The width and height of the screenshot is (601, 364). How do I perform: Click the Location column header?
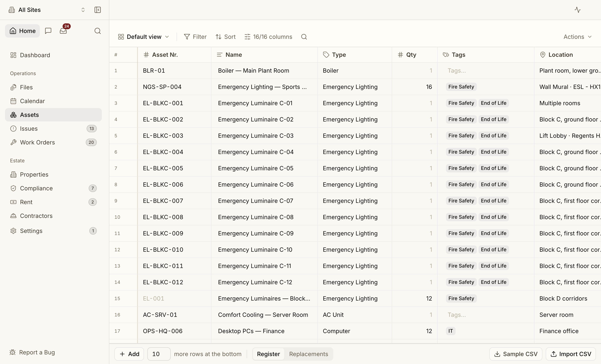[568, 55]
